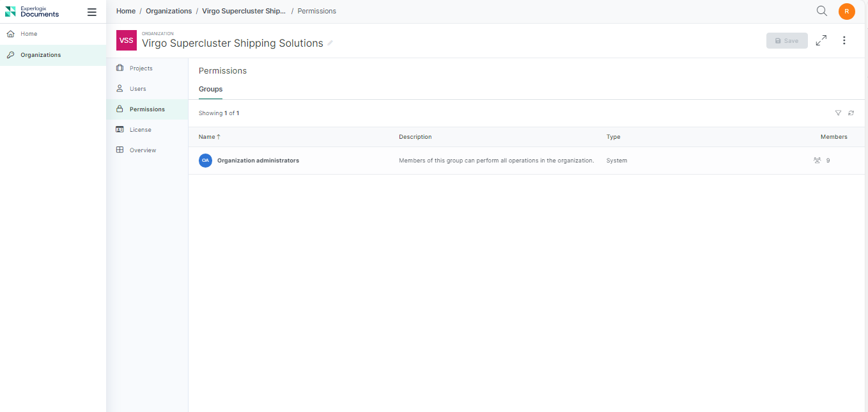Click the 'Showing 1 of 1' text
This screenshot has width=868, height=412.
click(x=219, y=113)
